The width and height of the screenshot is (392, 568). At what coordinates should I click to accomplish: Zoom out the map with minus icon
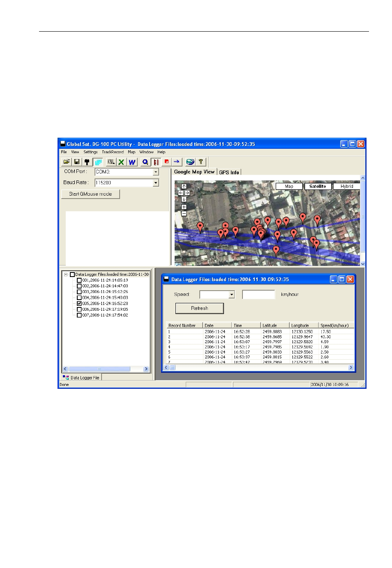click(x=184, y=213)
